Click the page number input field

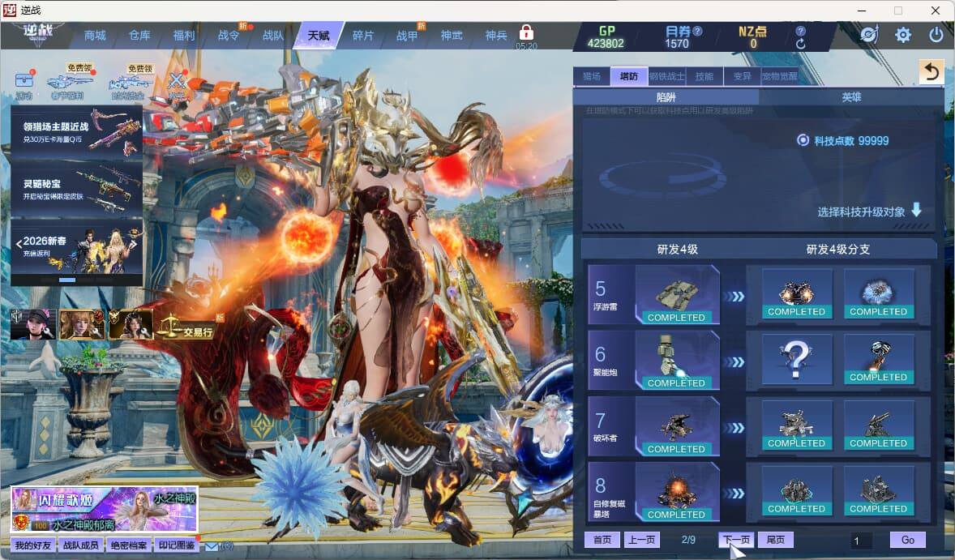point(861,541)
